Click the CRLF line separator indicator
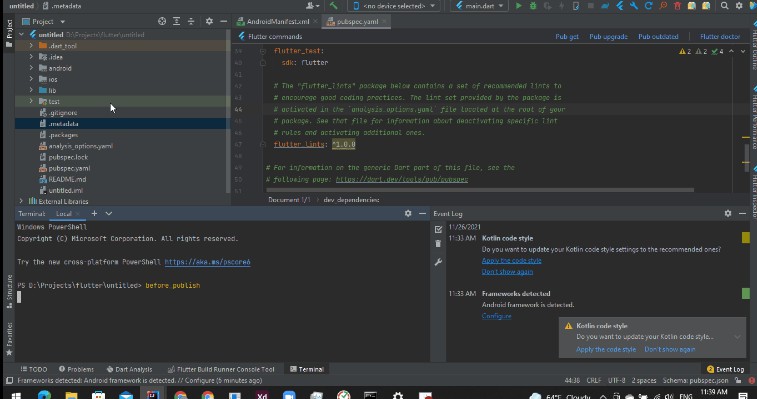The width and height of the screenshot is (757, 399). (594, 381)
